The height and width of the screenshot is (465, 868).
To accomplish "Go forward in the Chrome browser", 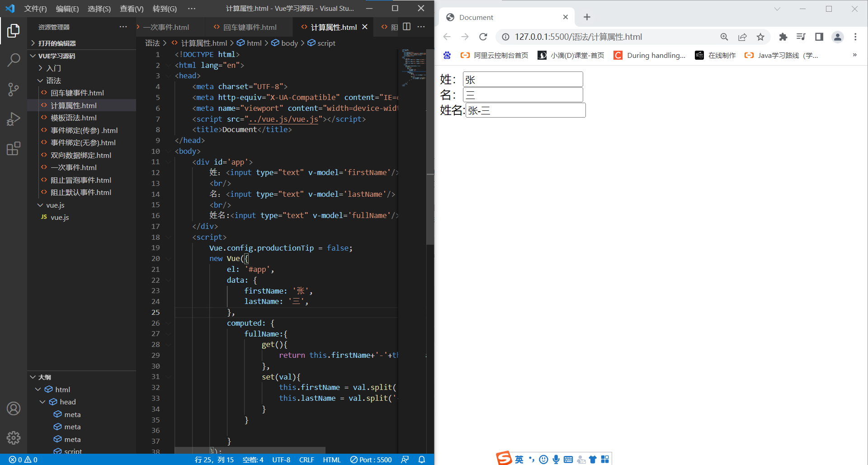I will click(465, 37).
